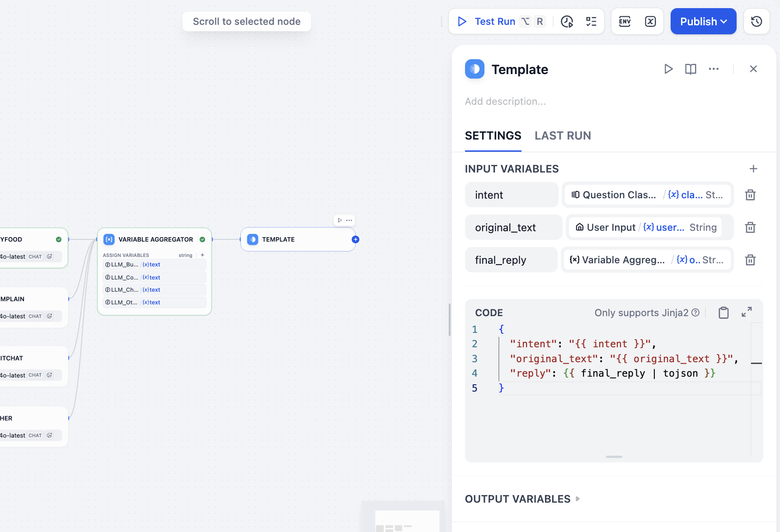The image size is (780, 532).
Task: Remove the final_reply input variable
Action: pyautogui.click(x=750, y=260)
